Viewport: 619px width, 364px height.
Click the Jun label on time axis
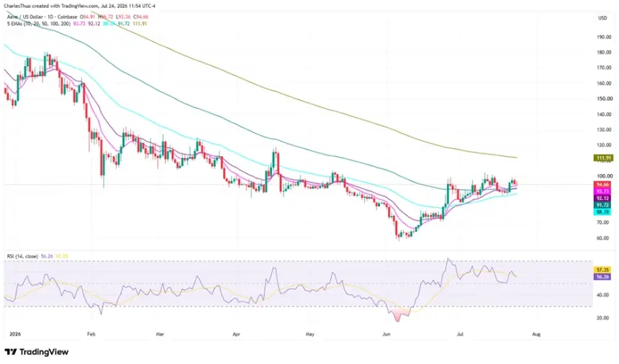386,335
